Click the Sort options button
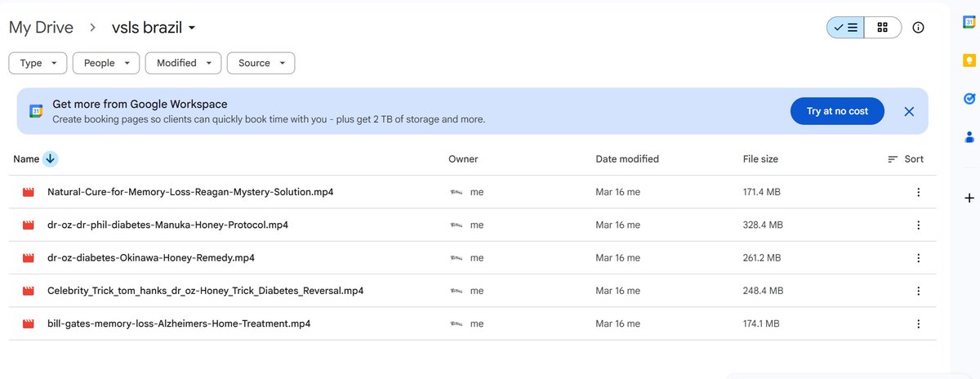 906,159
